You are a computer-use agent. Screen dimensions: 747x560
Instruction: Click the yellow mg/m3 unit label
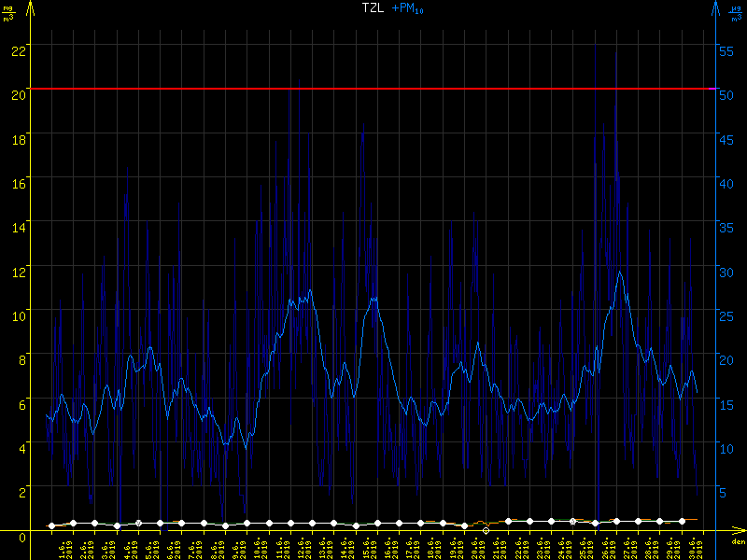pyautogui.click(x=7, y=11)
